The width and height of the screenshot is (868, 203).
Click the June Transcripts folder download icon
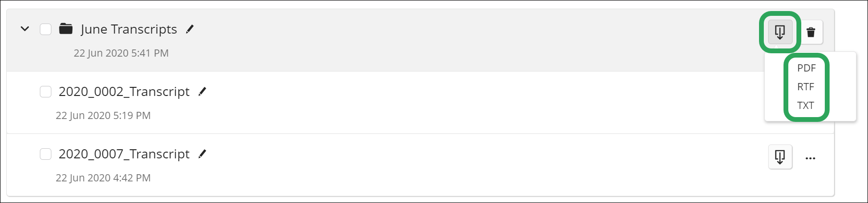(780, 32)
